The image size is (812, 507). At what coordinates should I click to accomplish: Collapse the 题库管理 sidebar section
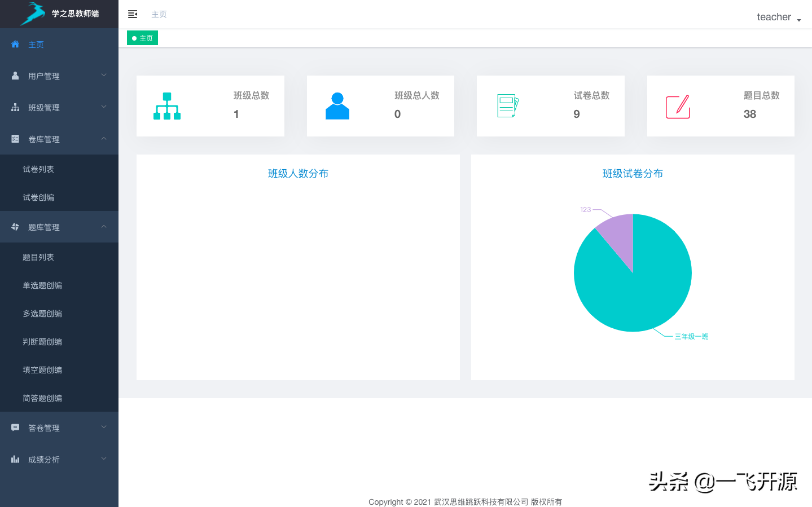[x=59, y=227]
